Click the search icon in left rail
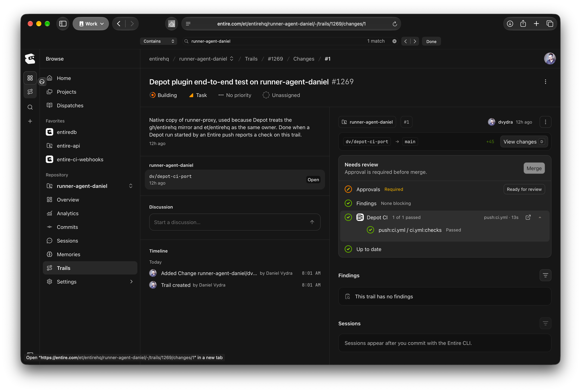 30,107
